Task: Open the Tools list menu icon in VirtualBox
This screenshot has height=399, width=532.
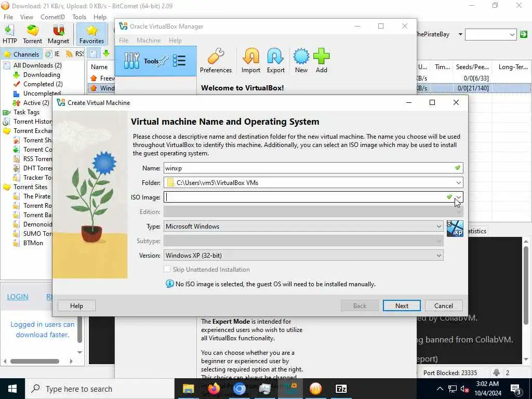Action: pos(179,61)
